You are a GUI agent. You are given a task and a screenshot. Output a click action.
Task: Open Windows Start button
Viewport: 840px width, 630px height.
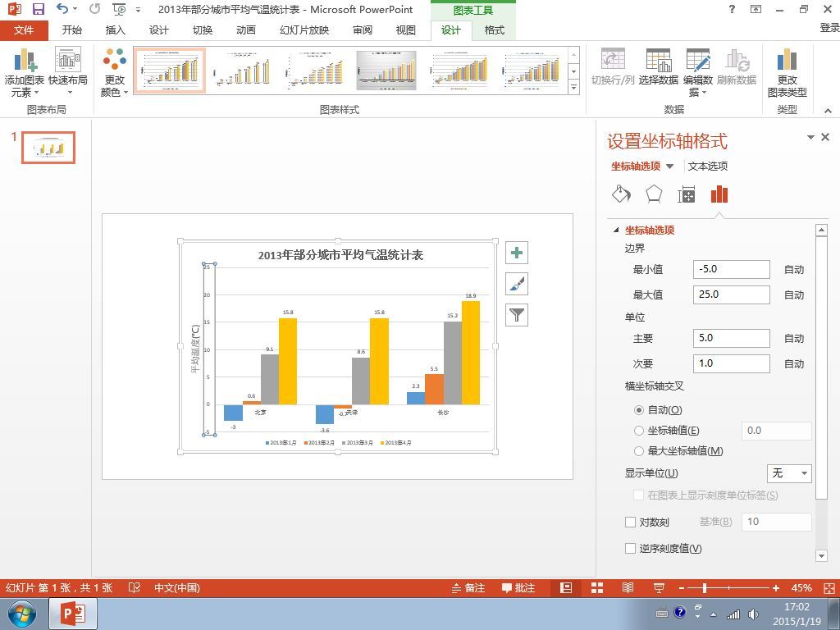21,614
